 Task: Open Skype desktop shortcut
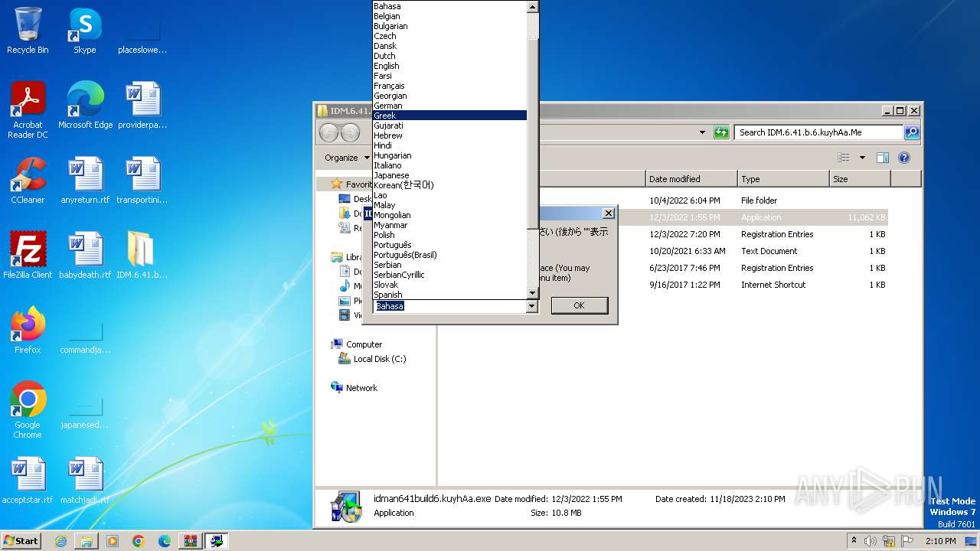point(85,31)
